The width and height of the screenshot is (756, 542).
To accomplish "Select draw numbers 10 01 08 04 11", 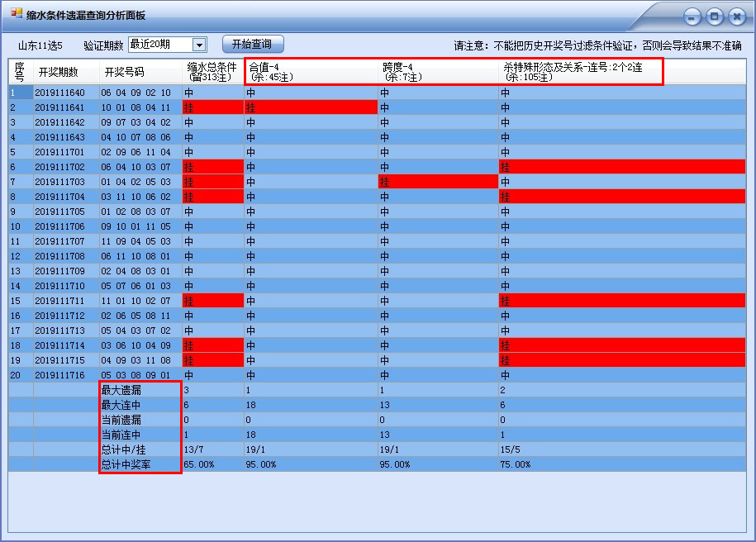I will tap(136, 107).
